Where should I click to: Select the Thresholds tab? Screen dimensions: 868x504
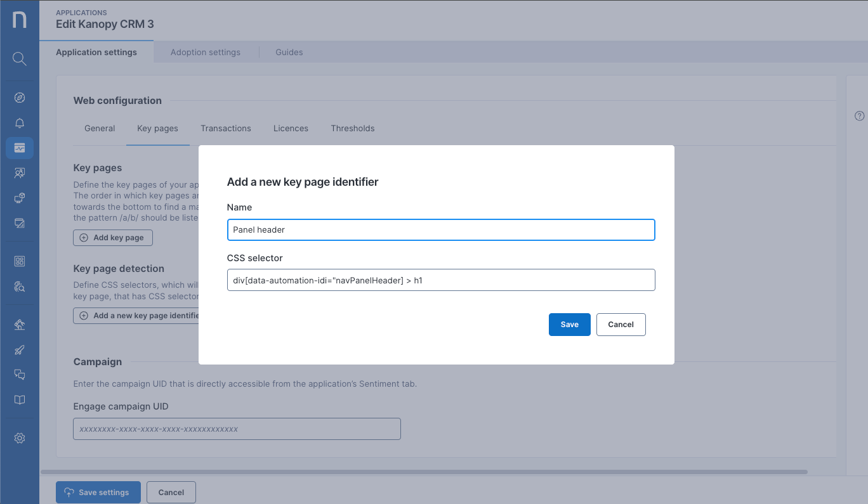pyautogui.click(x=353, y=128)
